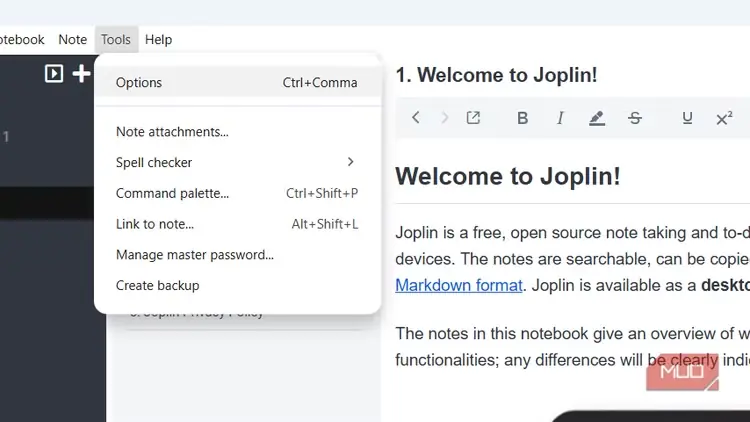Select Note attachments menu entry
Screen dimensions: 750x422
coord(237,132)
